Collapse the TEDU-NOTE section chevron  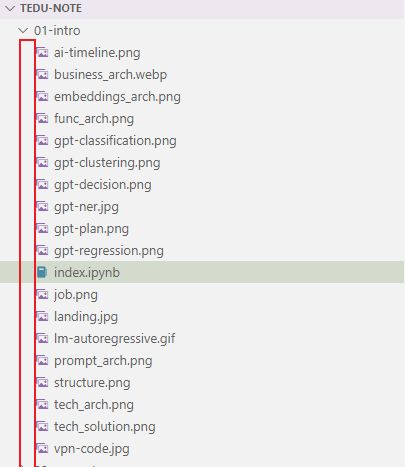(x=10, y=8)
